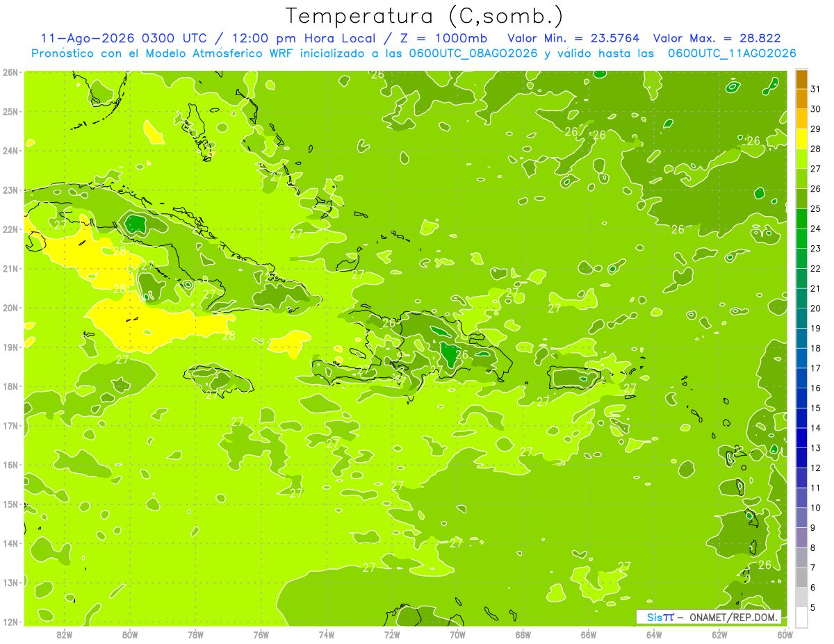
Task: Click the 16N latitude axis label
Action: (x=10, y=464)
